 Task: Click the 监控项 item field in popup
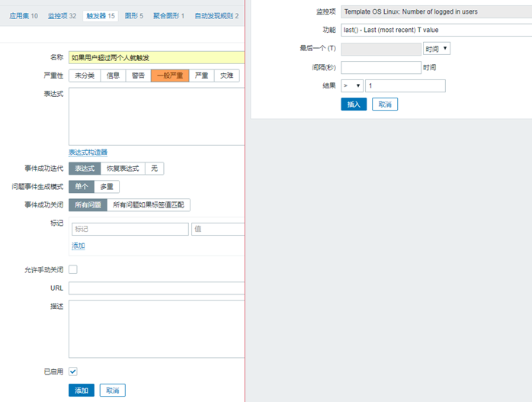coord(436,11)
